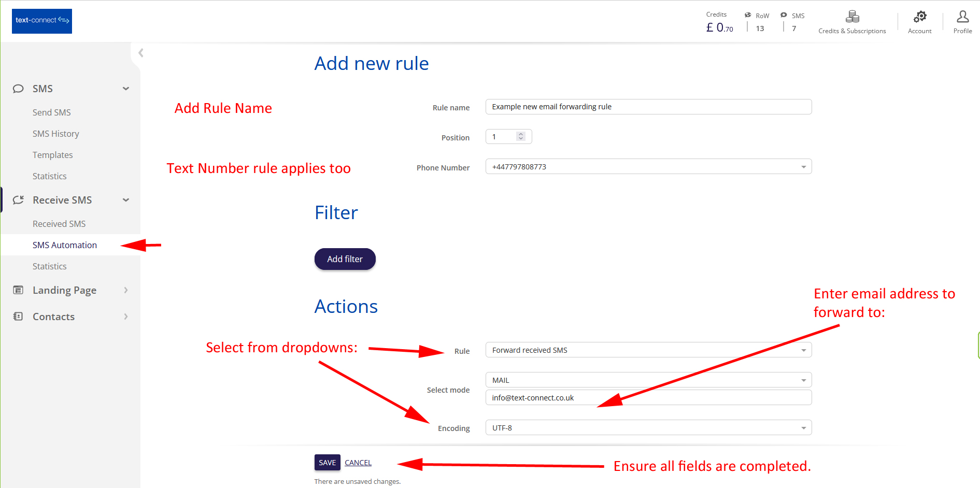This screenshot has width=980, height=488.
Task: Collapse the Receive SMS section
Action: 126,199
